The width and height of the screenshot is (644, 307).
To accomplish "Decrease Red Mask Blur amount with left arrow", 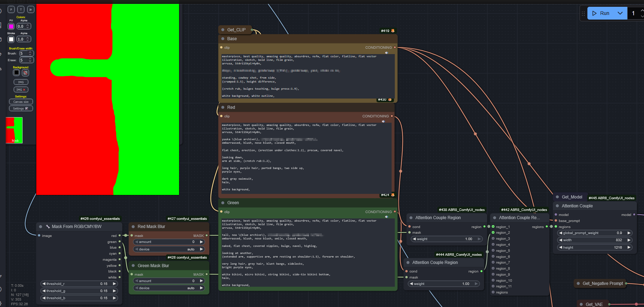I will point(137,242).
